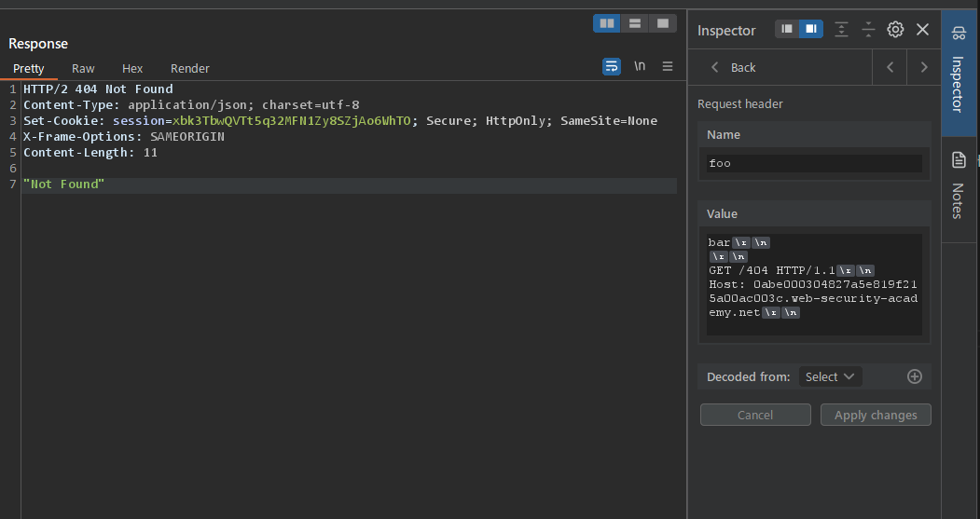Switch to side-by-side layout view
Viewport: 980px width, 519px height.
click(606, 23)
